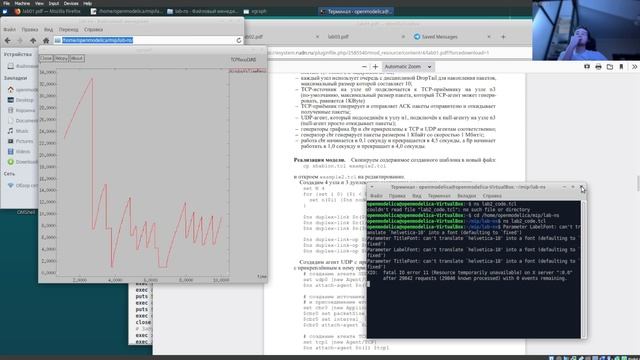Close the lab03.pdf Firefox tab
This screenshot has width=640, height=360.
403,37
